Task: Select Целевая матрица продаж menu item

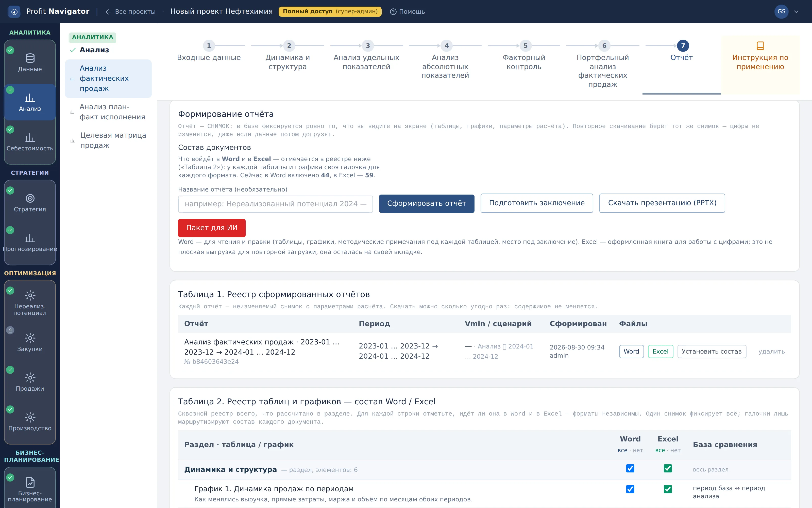Action: click(108, 140)
